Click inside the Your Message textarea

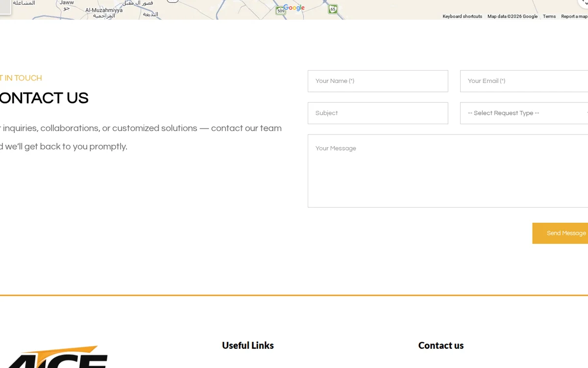(x=448, y=171)
